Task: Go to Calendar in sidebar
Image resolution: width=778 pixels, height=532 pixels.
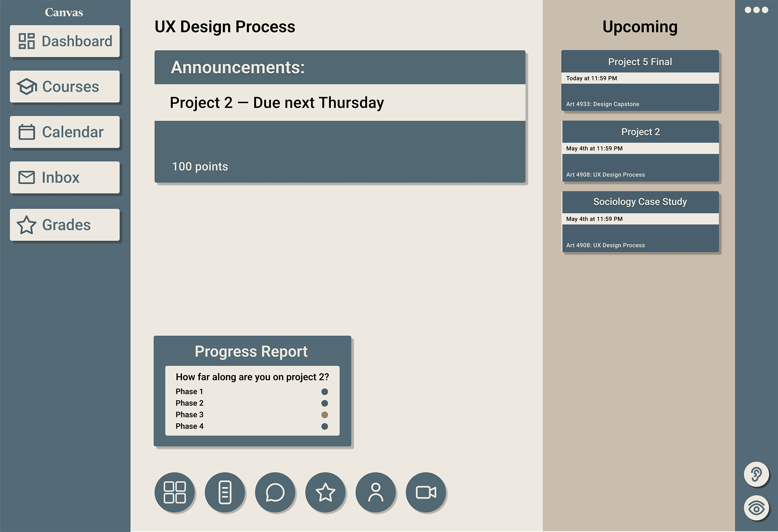Action: 65,132
